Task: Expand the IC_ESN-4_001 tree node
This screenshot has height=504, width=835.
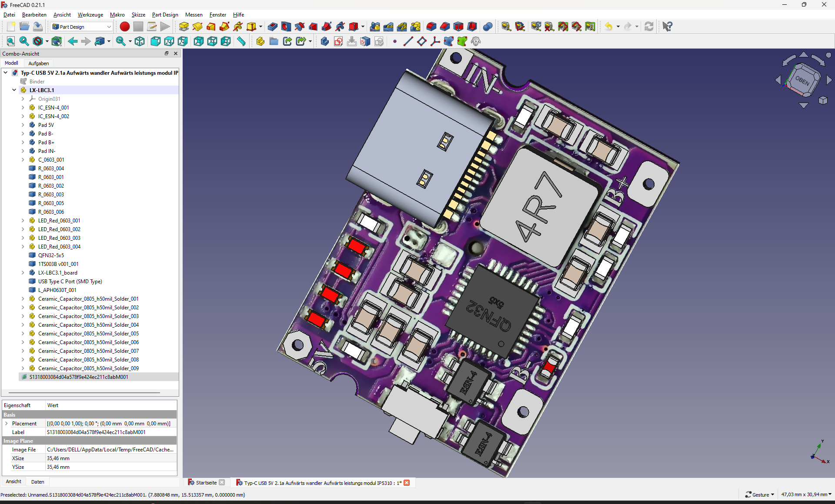Action: click(x=23, y=107)
